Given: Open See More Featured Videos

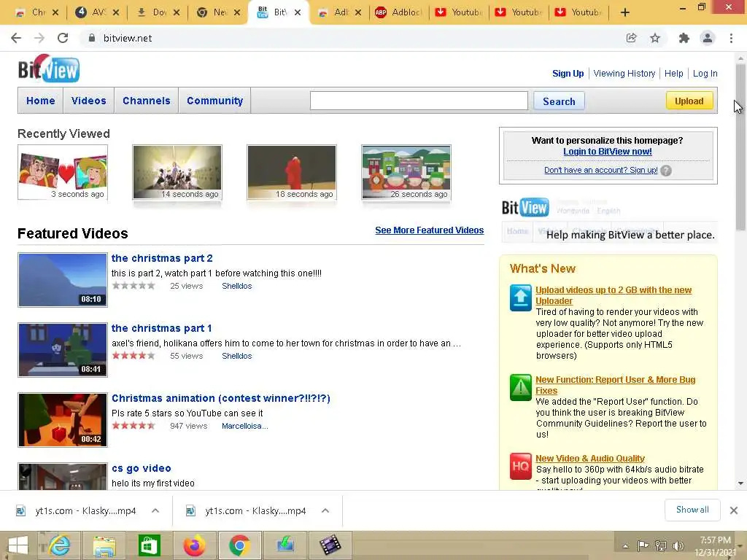Looking at the screenshot, I should (429, 230).
